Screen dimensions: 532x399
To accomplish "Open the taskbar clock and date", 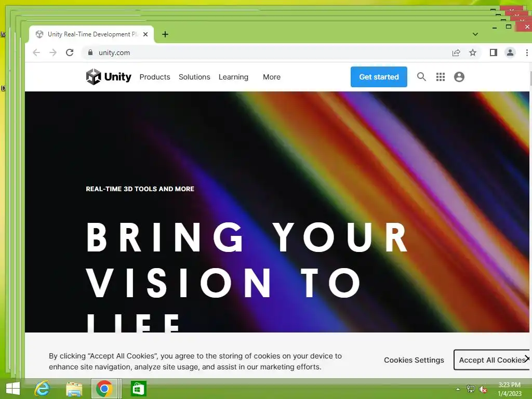I will click(x=509, y=389).
